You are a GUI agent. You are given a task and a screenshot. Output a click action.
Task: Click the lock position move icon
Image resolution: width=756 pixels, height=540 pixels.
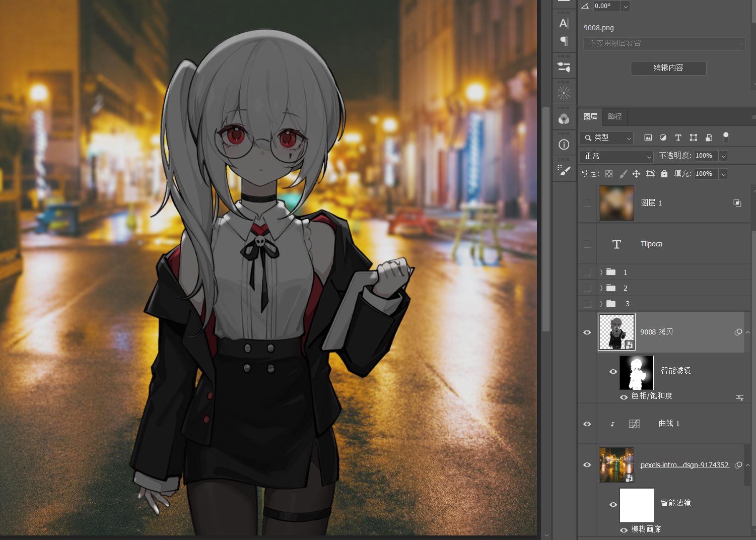[x=636, y=174]
